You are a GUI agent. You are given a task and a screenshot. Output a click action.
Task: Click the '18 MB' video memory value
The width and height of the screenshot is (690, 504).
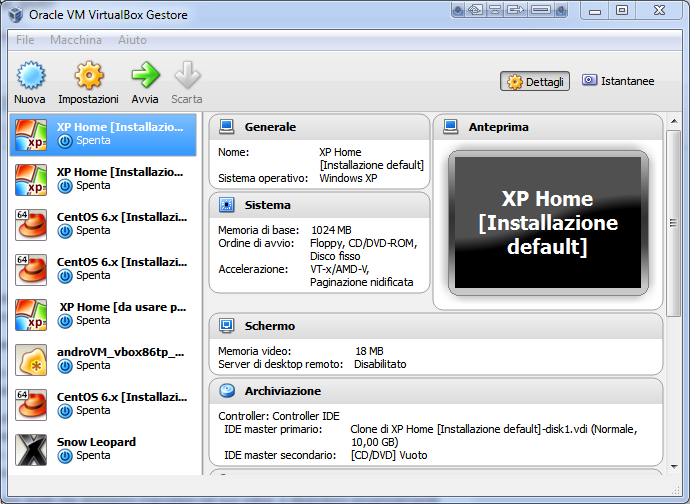click(369, 351)
